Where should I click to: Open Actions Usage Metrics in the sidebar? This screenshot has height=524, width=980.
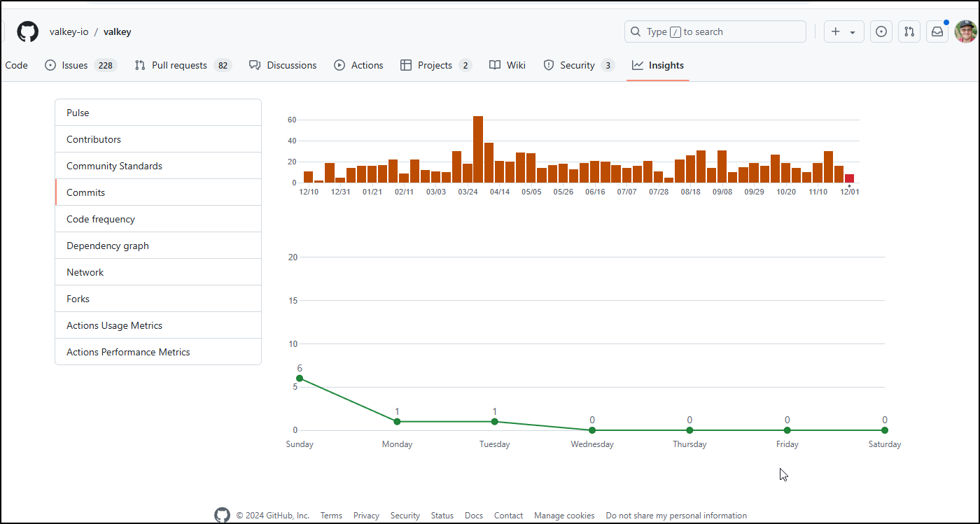(x=158, y=325)
